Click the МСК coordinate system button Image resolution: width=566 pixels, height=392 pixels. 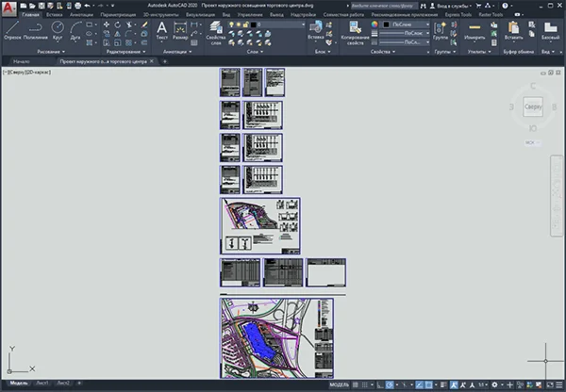(532, 143)
